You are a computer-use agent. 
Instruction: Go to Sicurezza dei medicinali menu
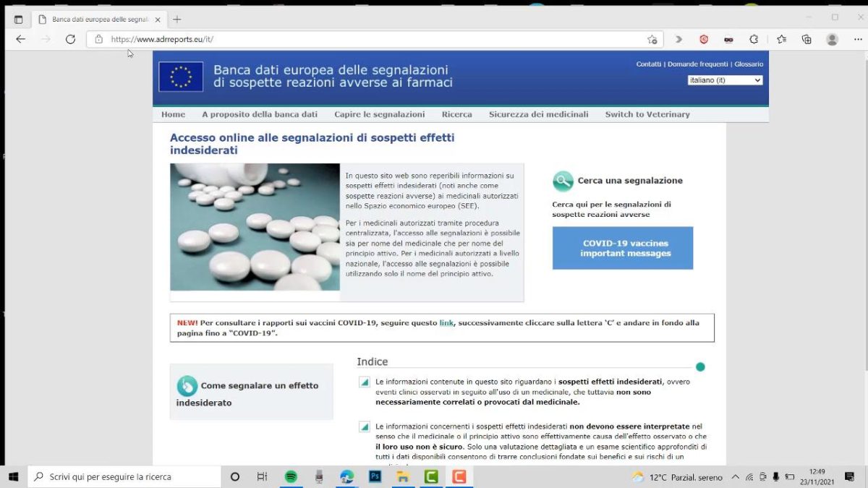click(x=538, y=114)
